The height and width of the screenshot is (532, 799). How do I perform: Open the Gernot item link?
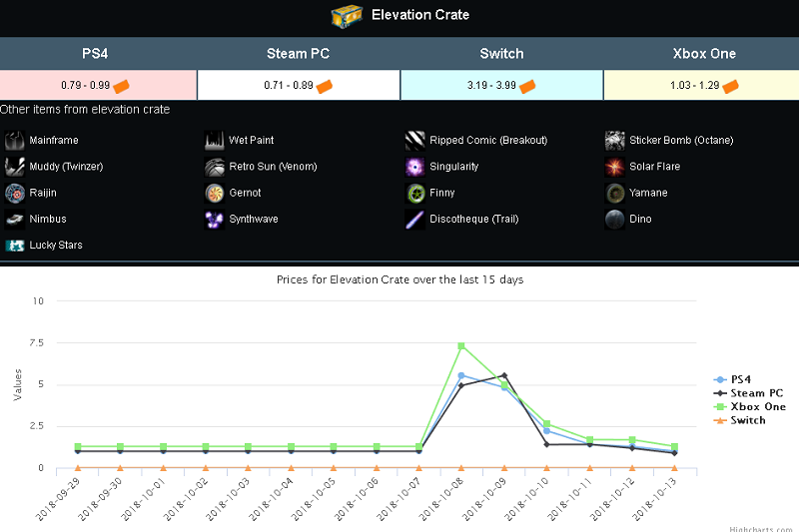(245, 193)
